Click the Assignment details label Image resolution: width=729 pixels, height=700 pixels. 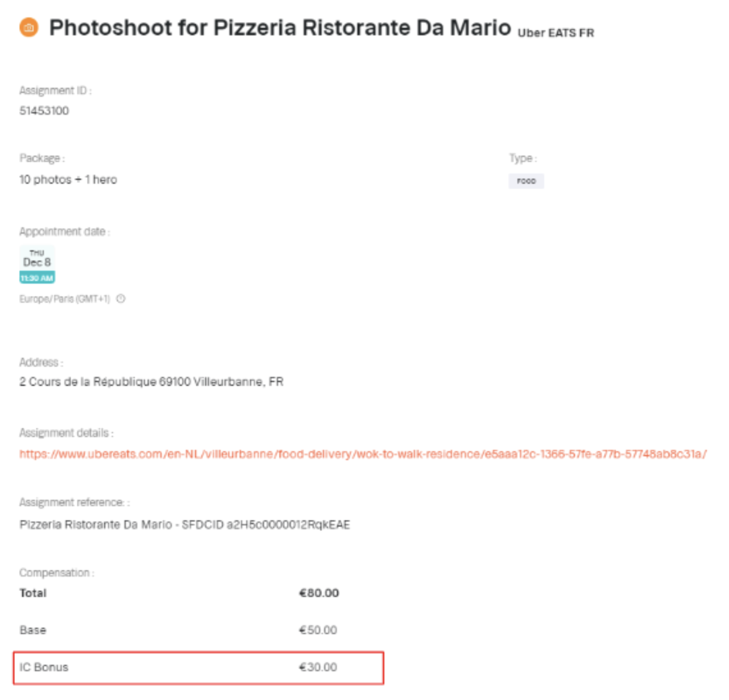(66, 433)
